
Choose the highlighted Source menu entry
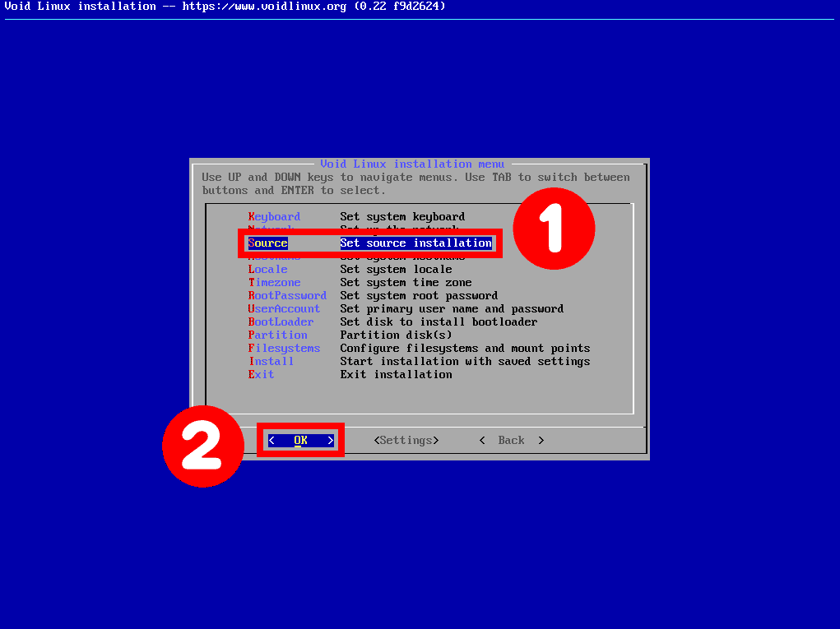[369, 243]
